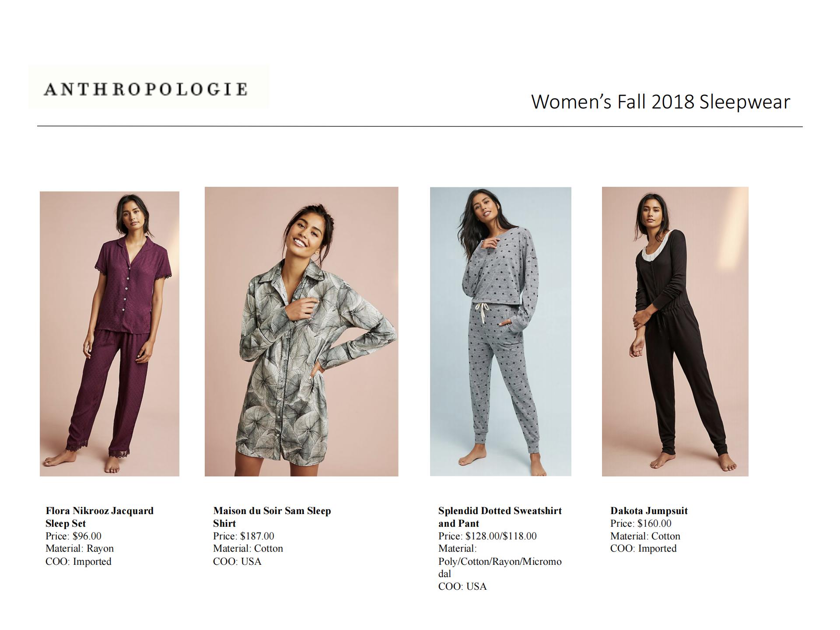Screen dimensions: 840x630
Task: Select the Price: $128.00/$118.00 text
Action: click(x=487, y=536)
